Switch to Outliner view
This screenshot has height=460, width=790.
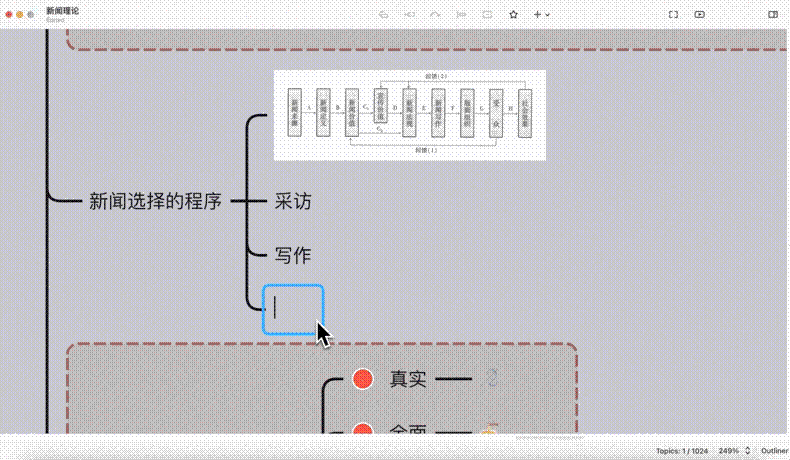(x=774, y=450)
